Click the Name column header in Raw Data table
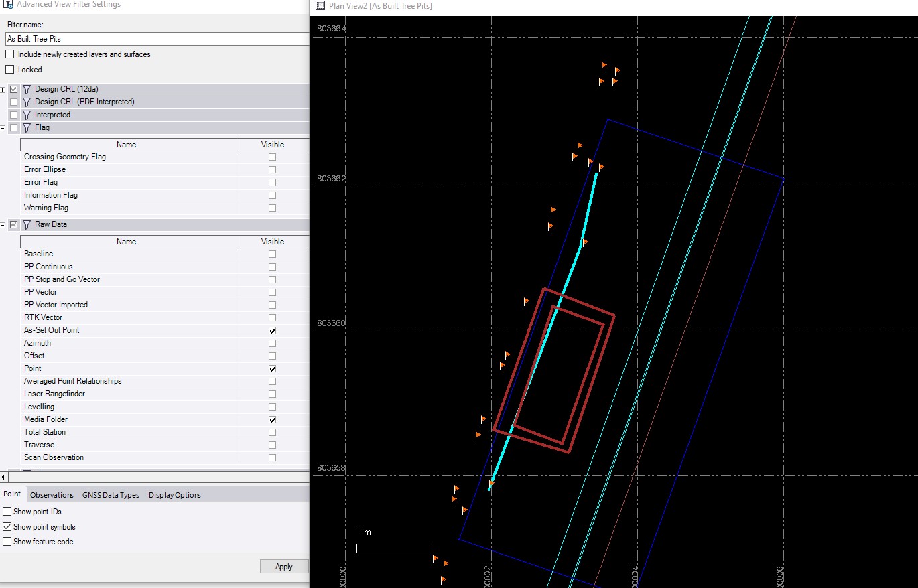The height and width of the screenshot is (588, 918). (x=126, y=242)
